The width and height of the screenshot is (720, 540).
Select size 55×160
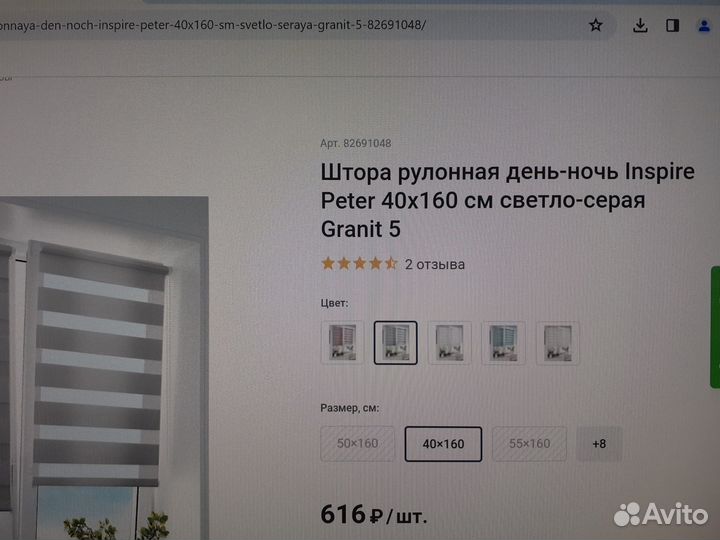click(529, 444)
